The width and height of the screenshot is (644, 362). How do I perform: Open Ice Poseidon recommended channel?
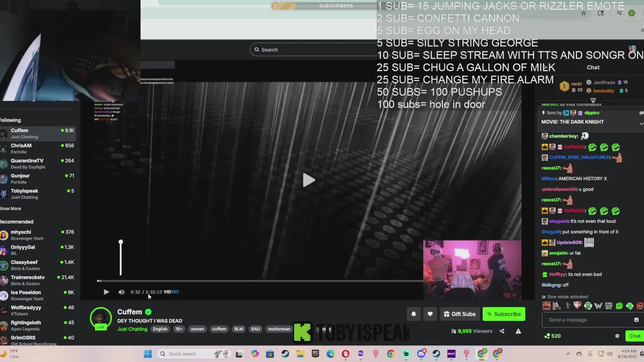click(38, 295)
